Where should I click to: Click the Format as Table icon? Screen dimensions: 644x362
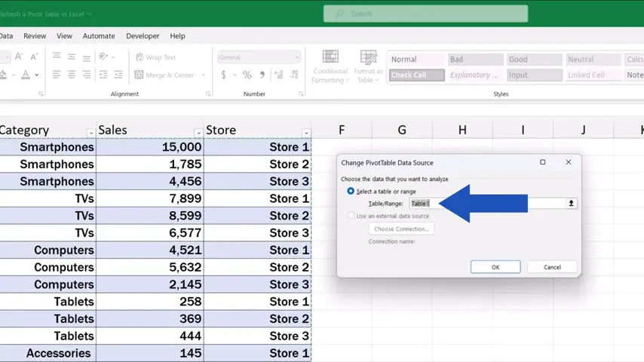(369, 66)
